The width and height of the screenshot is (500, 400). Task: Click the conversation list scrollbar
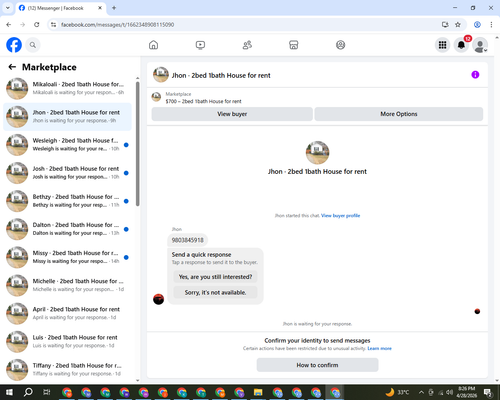click(138, 143)
